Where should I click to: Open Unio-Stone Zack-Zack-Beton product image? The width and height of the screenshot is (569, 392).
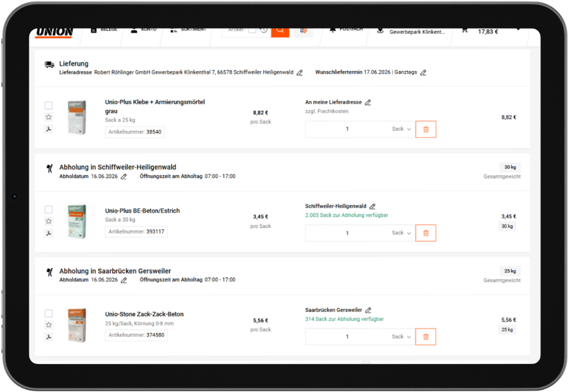(x=77, y=326)
